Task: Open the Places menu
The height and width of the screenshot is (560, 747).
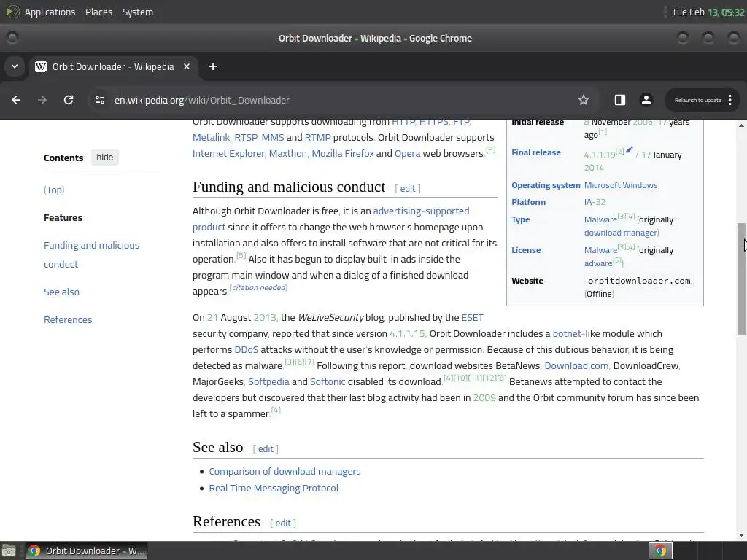Action: [x=98, y=12]
